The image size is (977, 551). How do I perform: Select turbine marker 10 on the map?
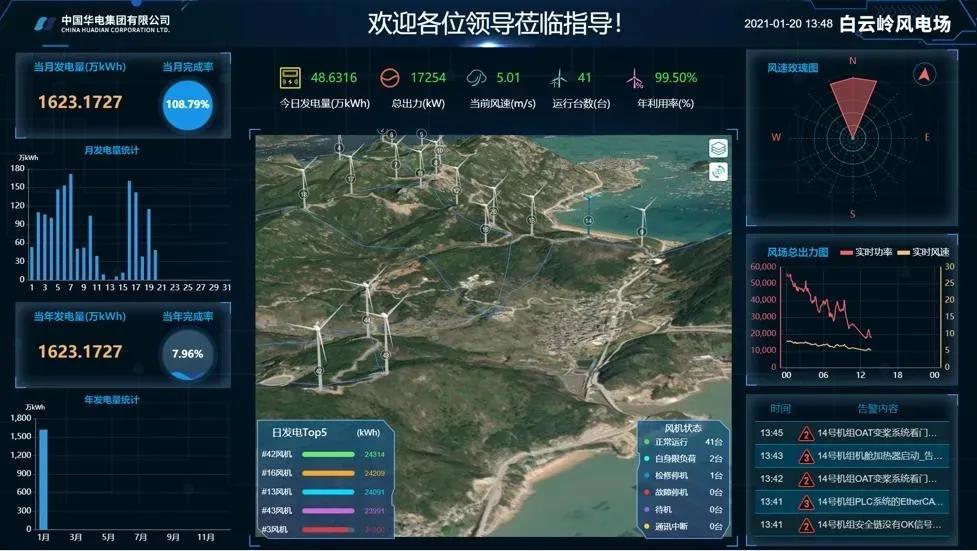439,150
